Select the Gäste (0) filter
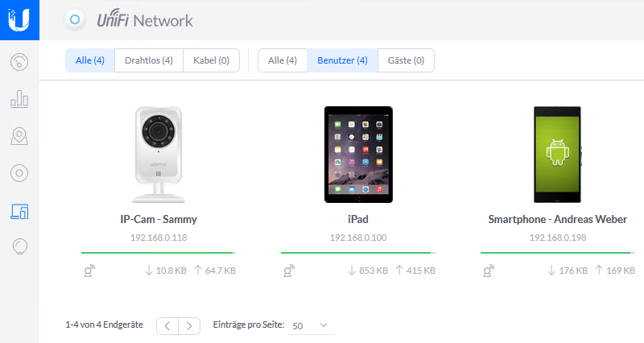 click(x=406, y=60)
